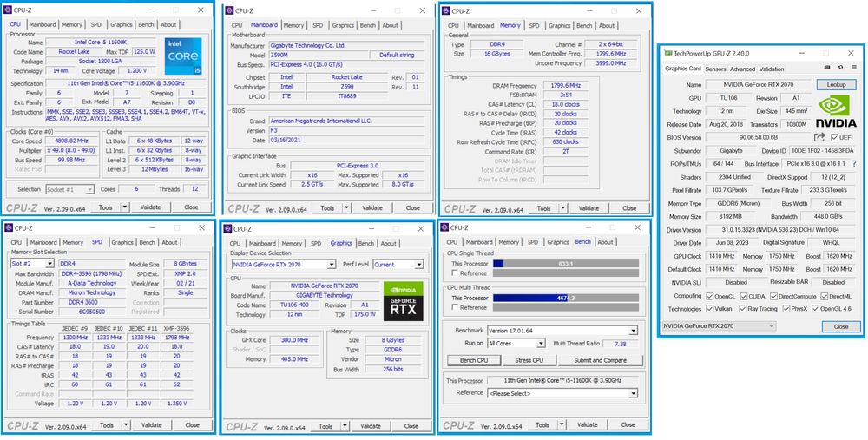Toggle the CUDA checkbox

744,296
